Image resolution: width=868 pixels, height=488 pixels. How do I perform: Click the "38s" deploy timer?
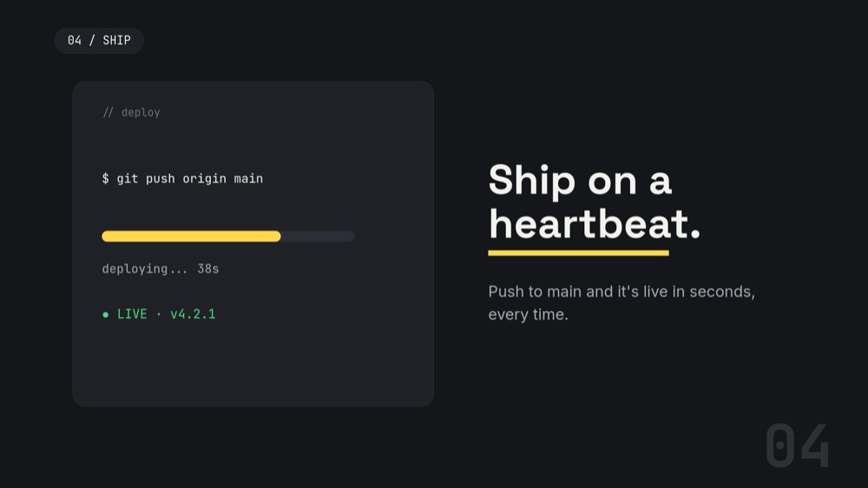tap(208, 269)
